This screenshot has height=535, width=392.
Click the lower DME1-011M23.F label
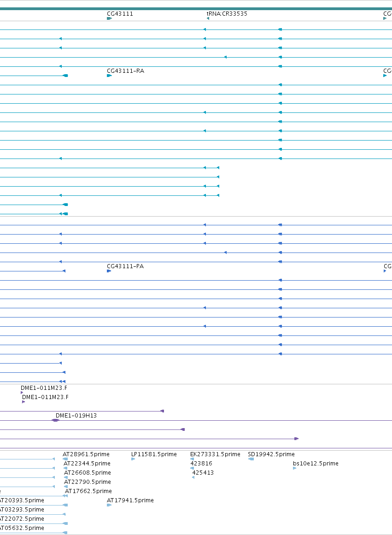point(46,397)
